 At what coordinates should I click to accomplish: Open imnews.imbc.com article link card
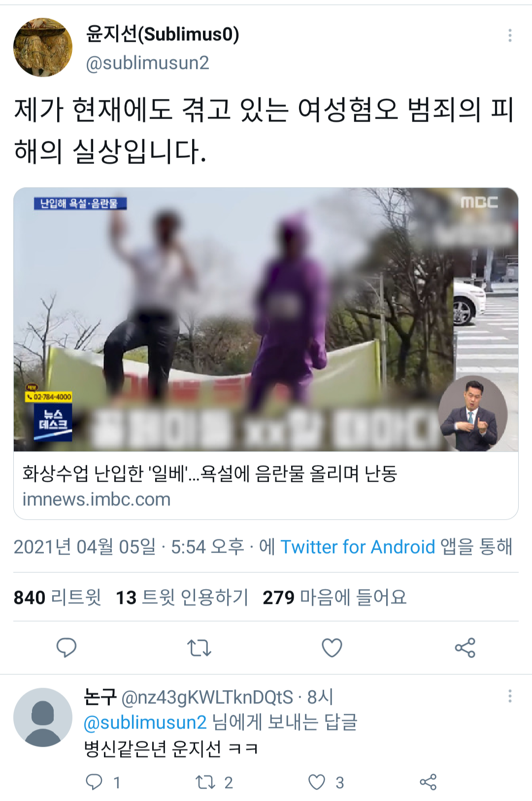coord(266,485)
